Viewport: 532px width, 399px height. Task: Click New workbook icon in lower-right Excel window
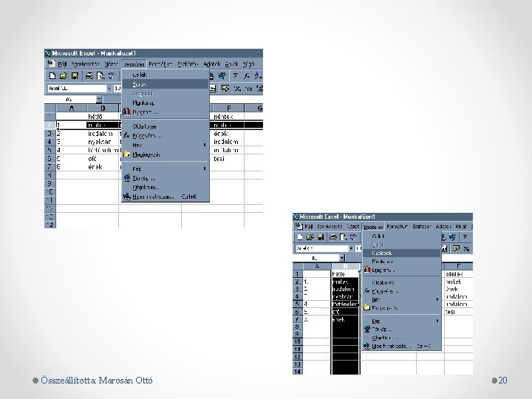pos(299,237)
